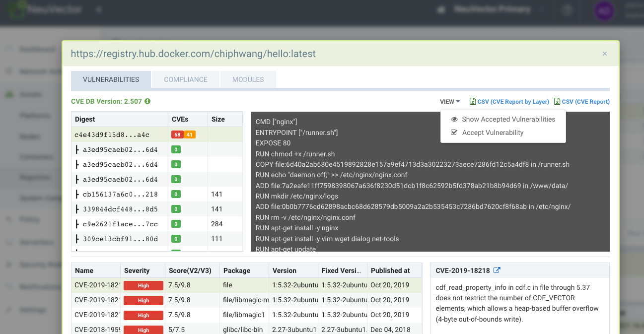Select Accept Vulnerability checkbox option
This screenshot has height=334, width=644.
[454, 133]
